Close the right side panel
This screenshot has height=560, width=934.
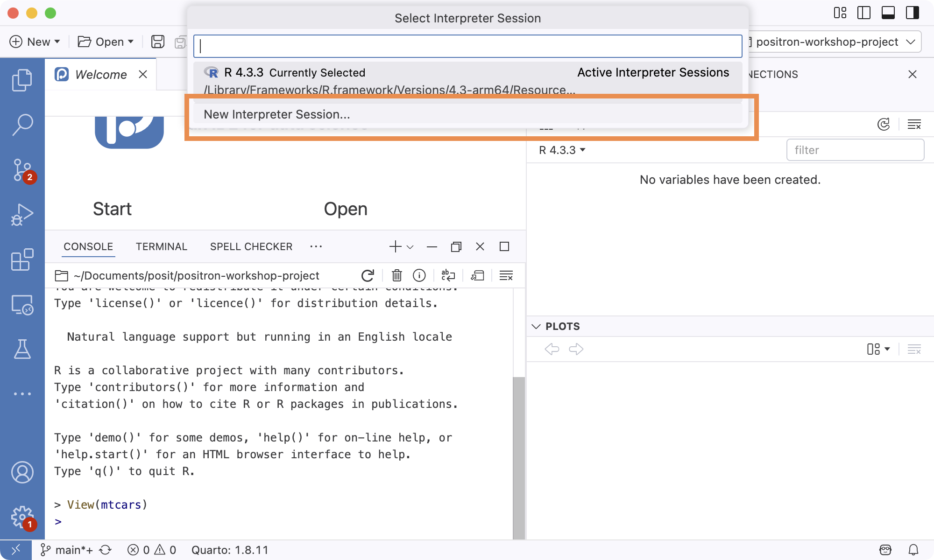[x=913, y=74]
